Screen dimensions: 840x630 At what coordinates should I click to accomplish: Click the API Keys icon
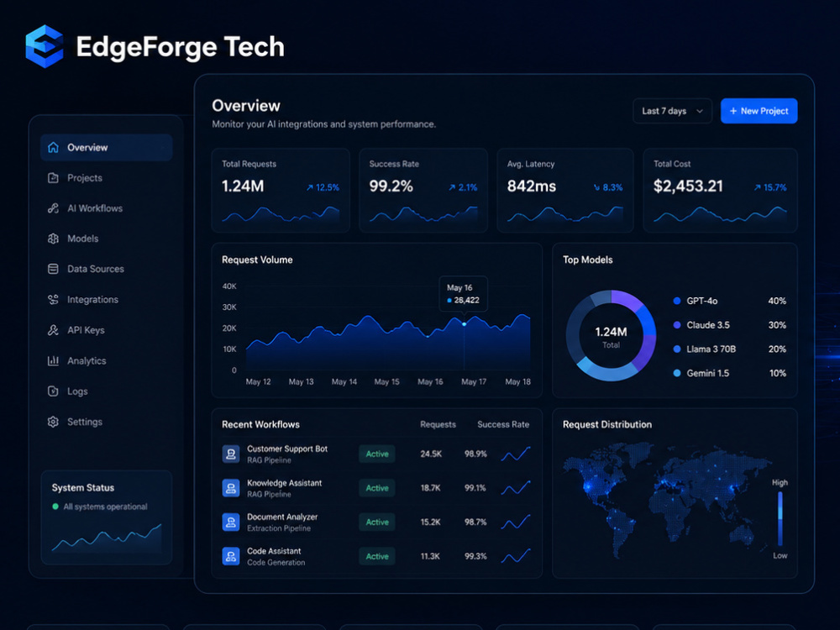[x=53, y=330]
